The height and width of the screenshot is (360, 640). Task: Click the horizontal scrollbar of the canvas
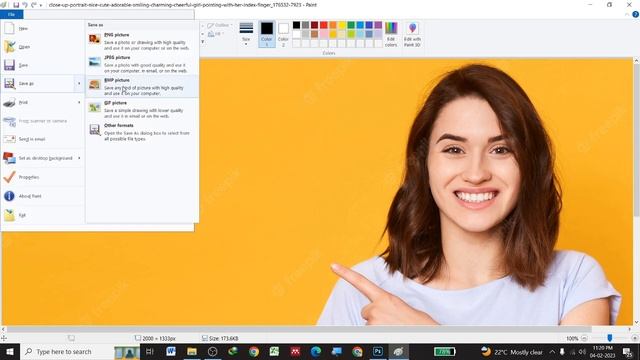(x=299, y=329)
